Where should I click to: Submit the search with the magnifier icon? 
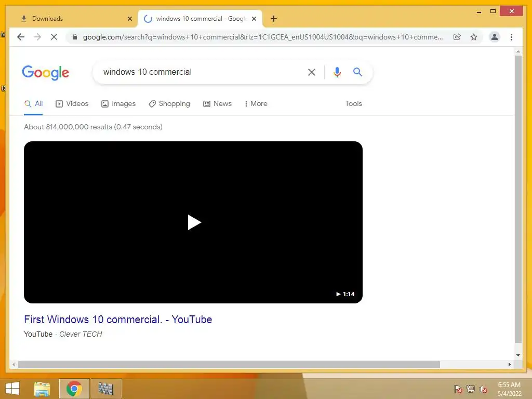click(357, 72)
